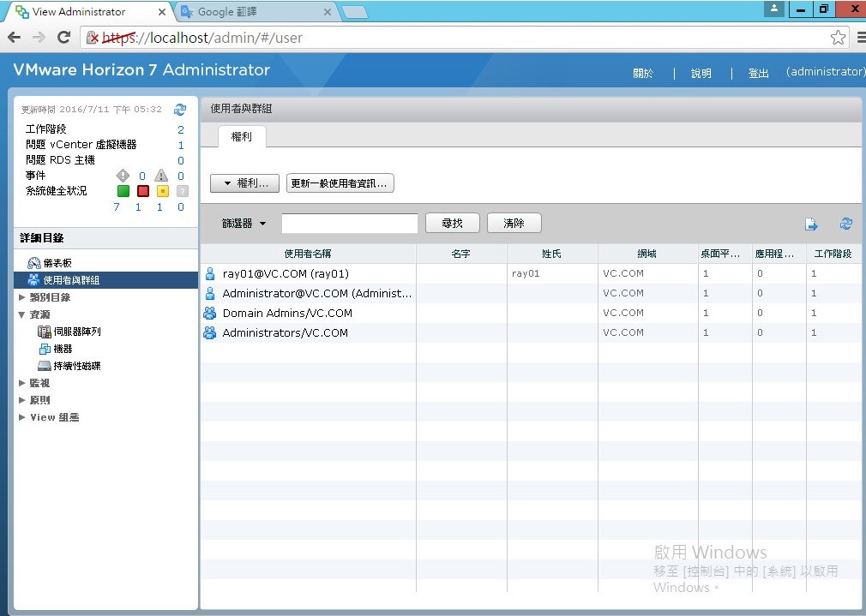Open 持續性磁碟 under resources
Image resolution: width=866 pixels, height=616 pixels.
77,366
